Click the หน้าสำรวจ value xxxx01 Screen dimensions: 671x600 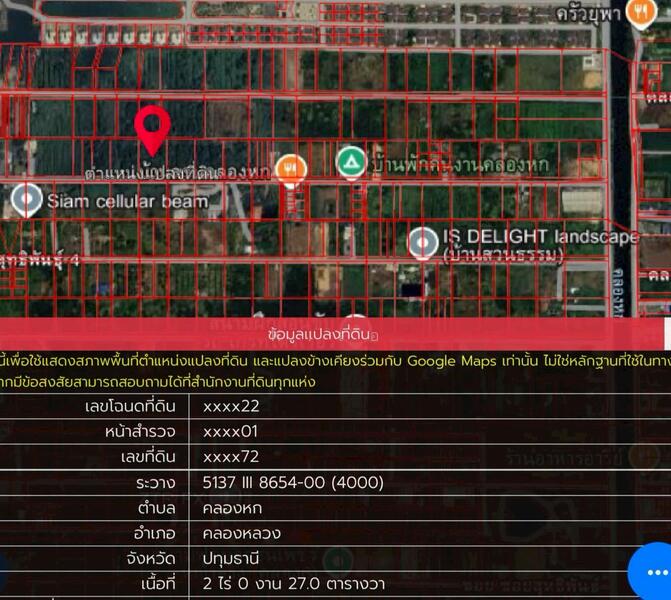231,432
